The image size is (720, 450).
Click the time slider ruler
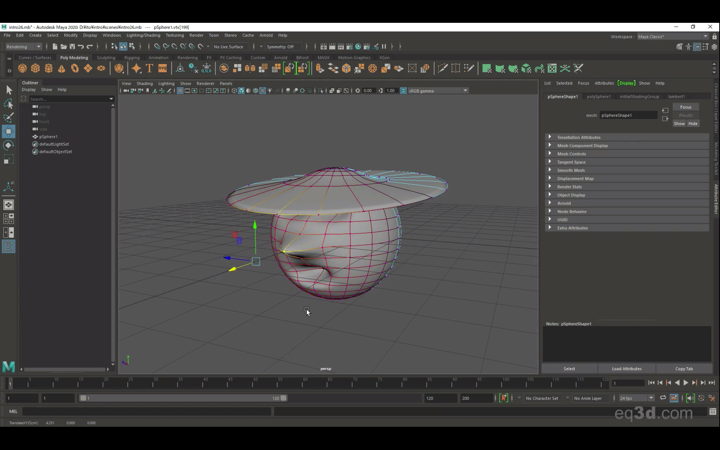[x=300, y=383]
